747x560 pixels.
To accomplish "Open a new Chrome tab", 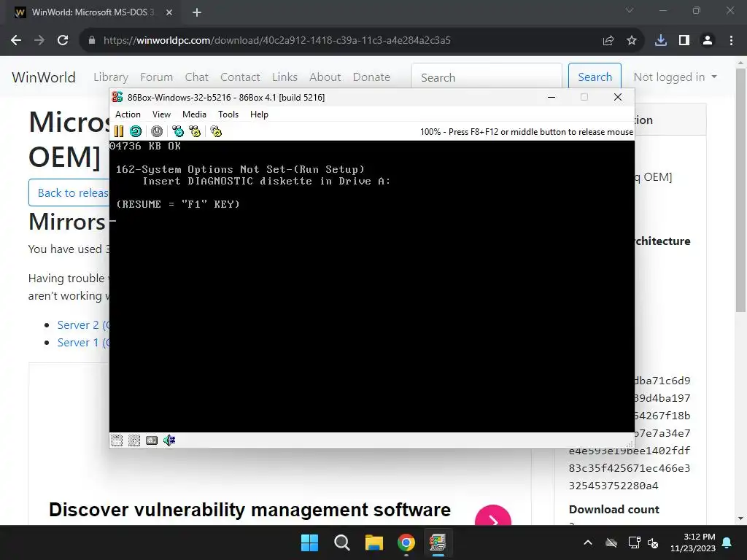I will (x=197, y=12).
